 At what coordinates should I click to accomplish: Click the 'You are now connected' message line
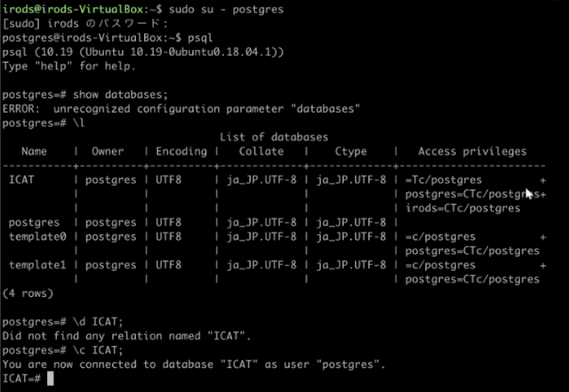[x=194, y=364]
